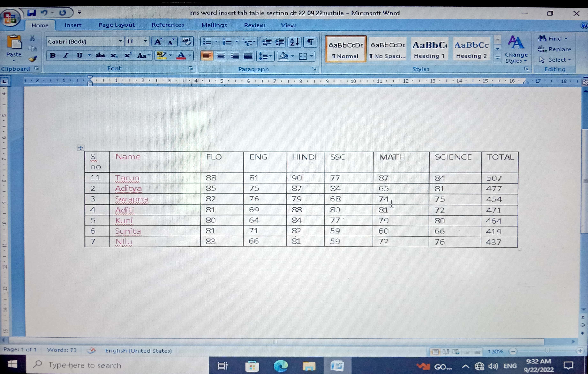Toggle Italic formatting
The image size is (588, 374).
66,55
